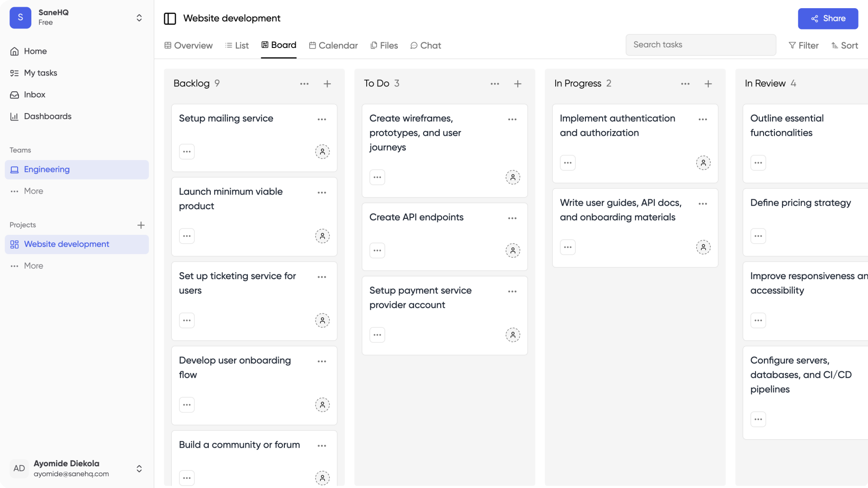
Task: Click the Search tasks input field
Action: [700, 45]
